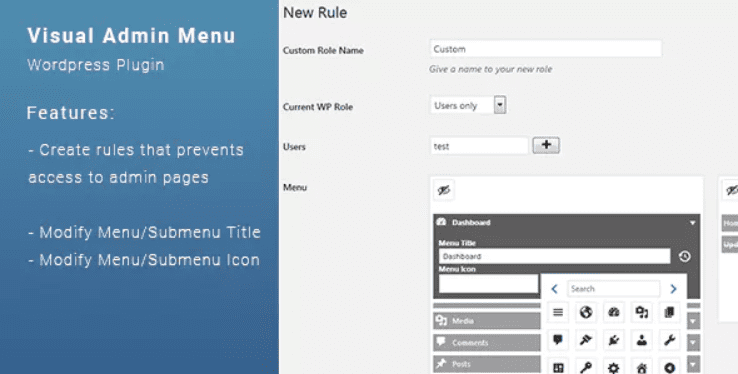Click the 'New Rule' heading
Image resolution: width=738 pixels, height=374 pixels.
[315, 13]
